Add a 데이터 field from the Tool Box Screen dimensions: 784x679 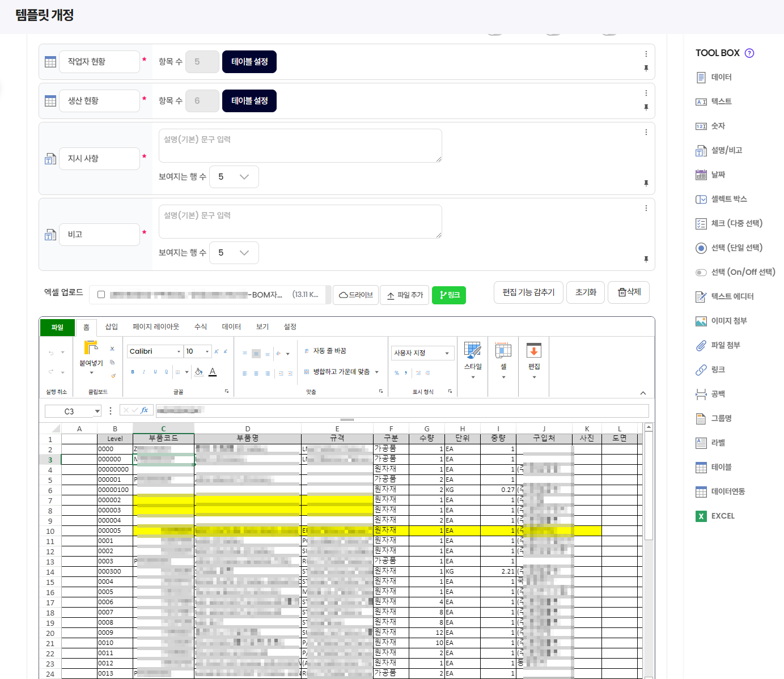point(714,77)
